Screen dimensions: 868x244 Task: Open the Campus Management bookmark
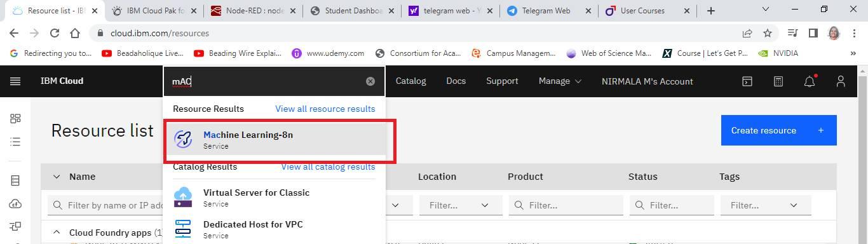[513, 53]
